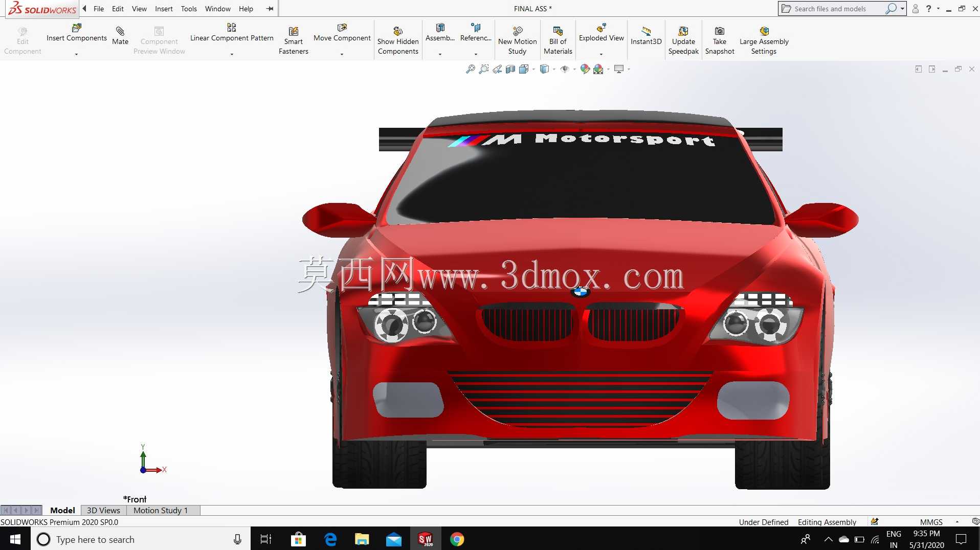
Task: Open the Window menu
Action: coord(218,9)
